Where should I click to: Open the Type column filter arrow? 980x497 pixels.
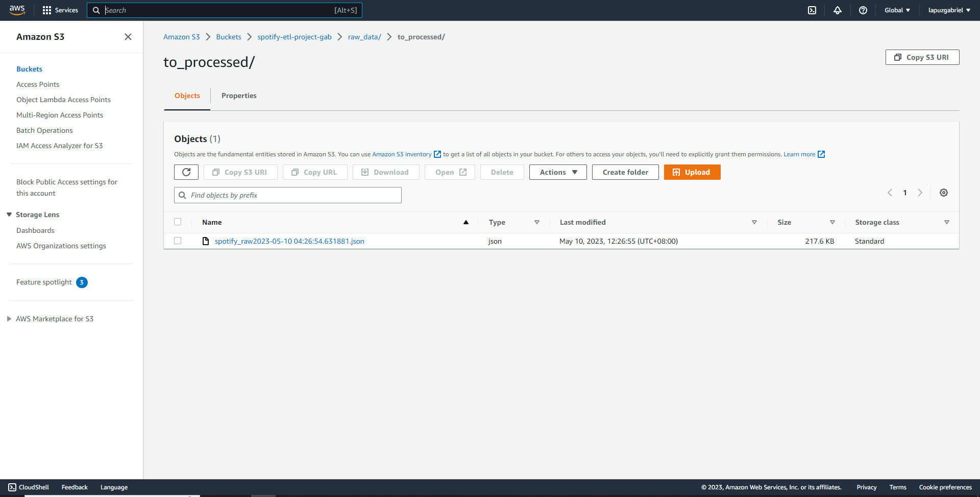point(537,222)
